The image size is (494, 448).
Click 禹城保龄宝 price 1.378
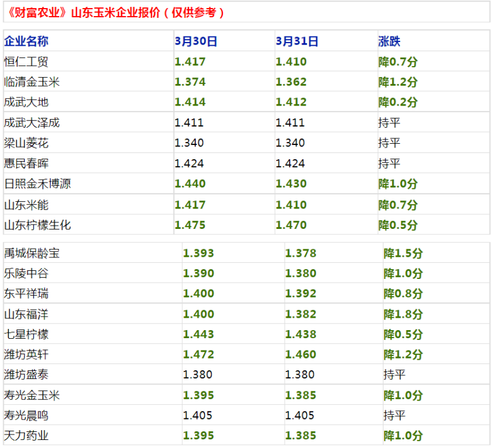click(x=301, y=253)
